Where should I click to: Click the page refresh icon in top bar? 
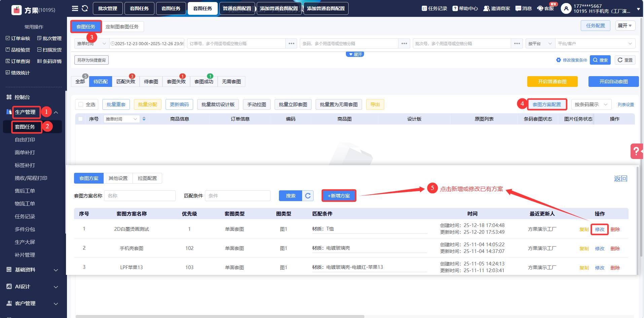click(x=85, y=8)
